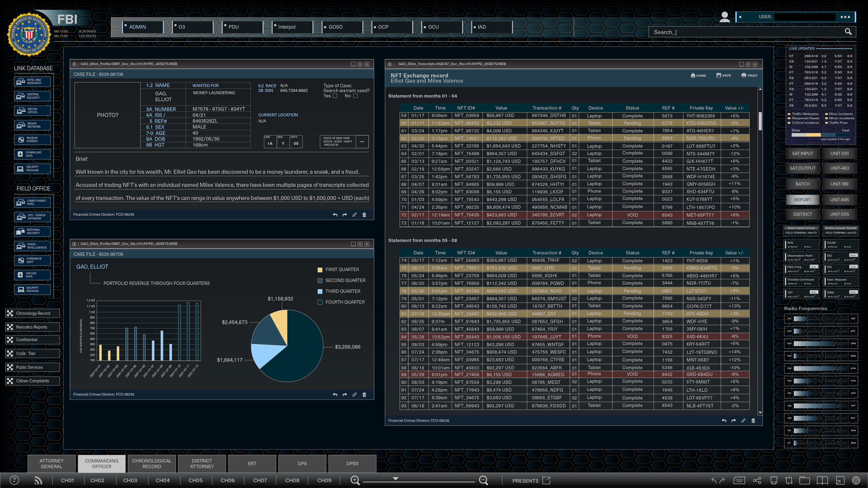Open JTTD Terror Database item
This screenshot has width=868, height=488.
pyautogui.click(x=33, y=217)
